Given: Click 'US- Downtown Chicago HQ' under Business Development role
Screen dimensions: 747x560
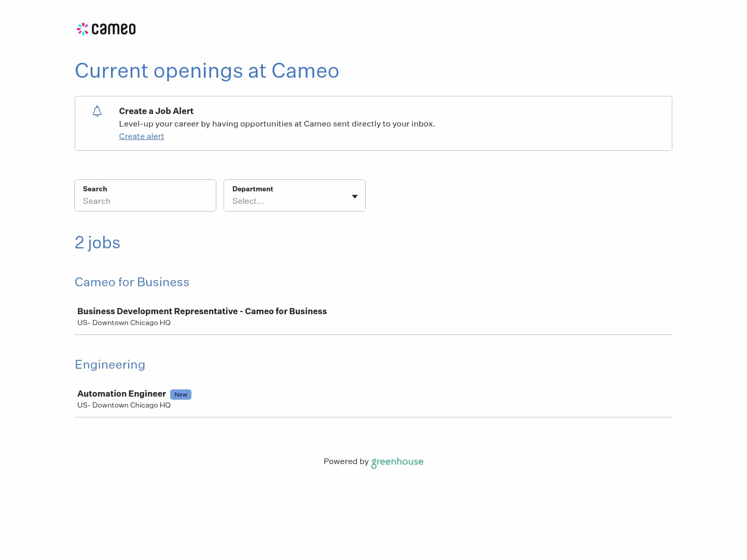Looking at the screenshot, I should pyautogui.click(x=123, y=323).
